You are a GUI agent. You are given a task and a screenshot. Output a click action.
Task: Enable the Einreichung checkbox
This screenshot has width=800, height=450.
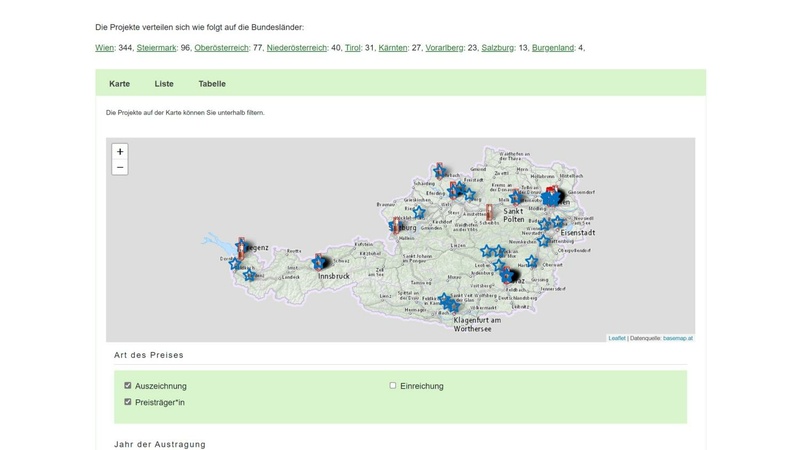coord(393,386)
